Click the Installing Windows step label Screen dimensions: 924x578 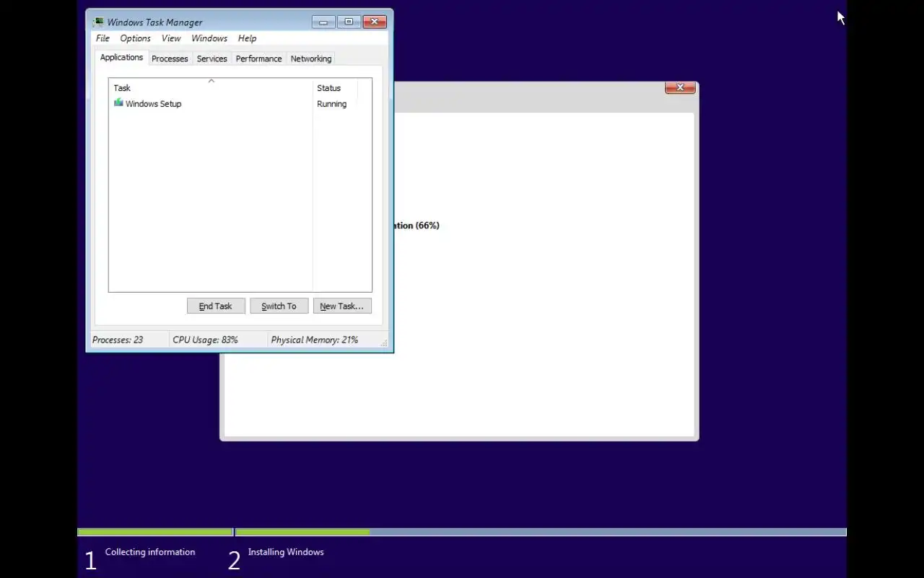(286, 552)
